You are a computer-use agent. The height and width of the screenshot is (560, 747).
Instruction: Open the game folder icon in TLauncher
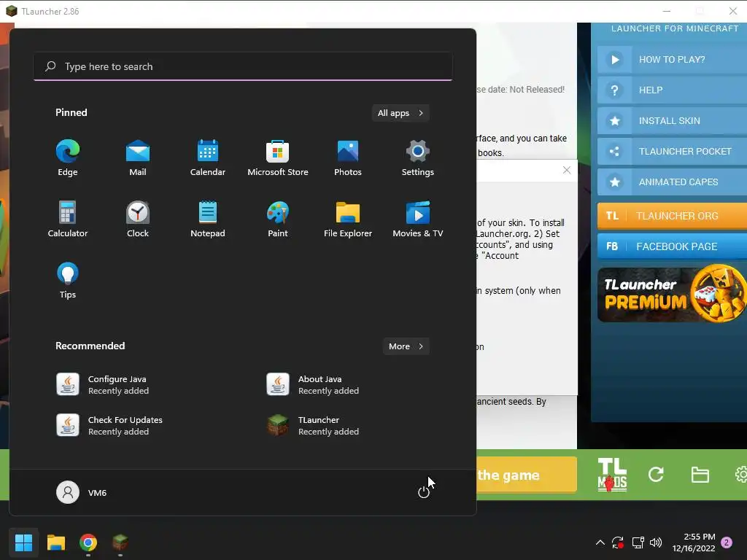(x=700, y=474)
